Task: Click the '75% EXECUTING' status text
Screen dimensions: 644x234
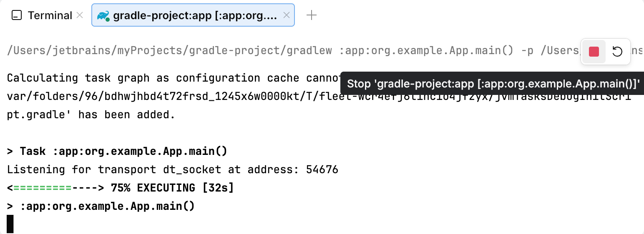Action: coord(172,188)
